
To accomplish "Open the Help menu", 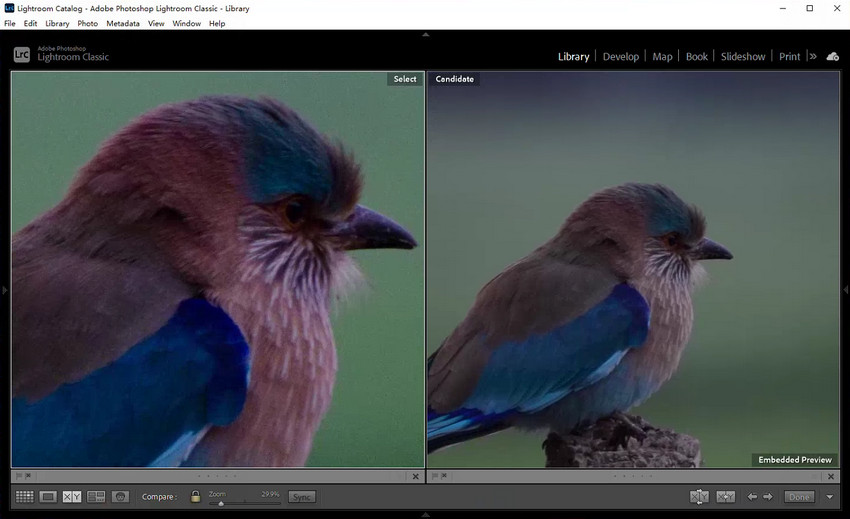I will click(x=217, y=23).
